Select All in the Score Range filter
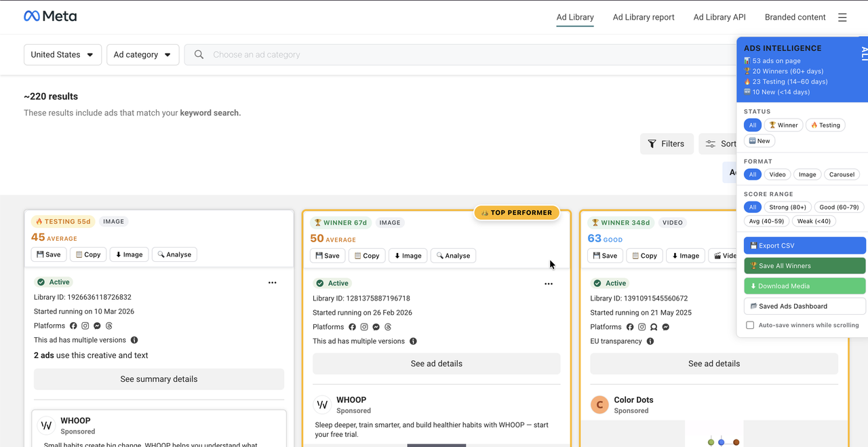The width and height of the screenshot is (868, 447). tap(752, 207)
